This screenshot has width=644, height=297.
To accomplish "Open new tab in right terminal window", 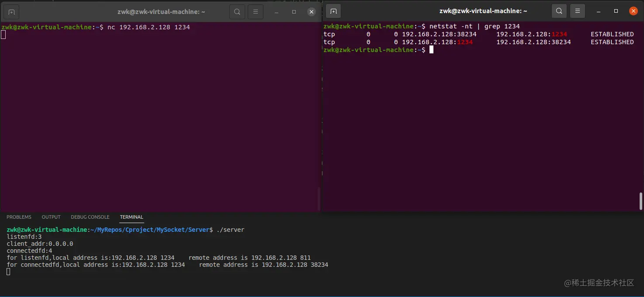I will [333, 11].
